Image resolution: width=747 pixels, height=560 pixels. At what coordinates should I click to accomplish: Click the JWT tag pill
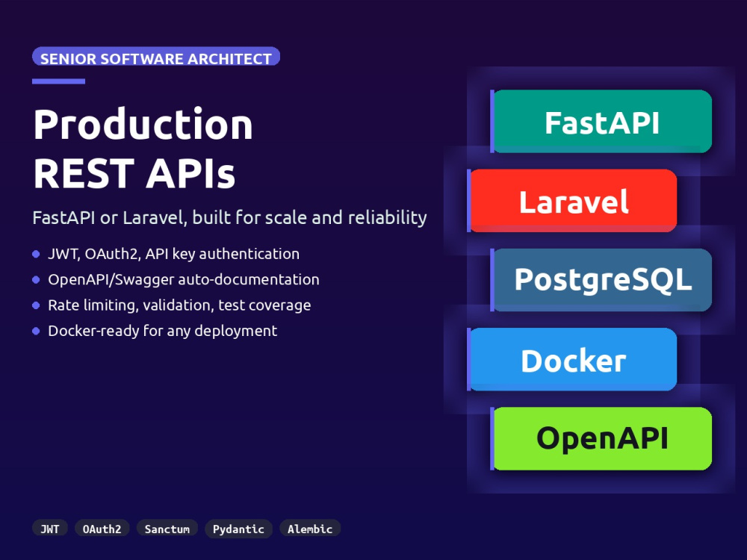(50, 529)
